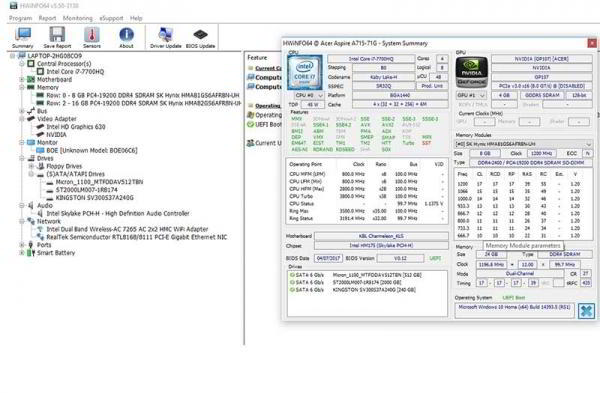Expand the Smart Battery node
The height and width of the screenshot is (393, 600).
[x=22, y=253]
